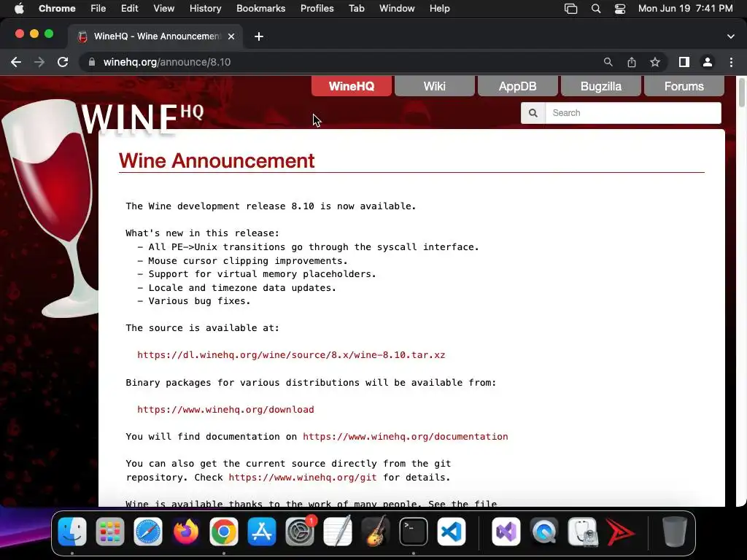Click the Chrome icon in the Dock

coord(223,532)
